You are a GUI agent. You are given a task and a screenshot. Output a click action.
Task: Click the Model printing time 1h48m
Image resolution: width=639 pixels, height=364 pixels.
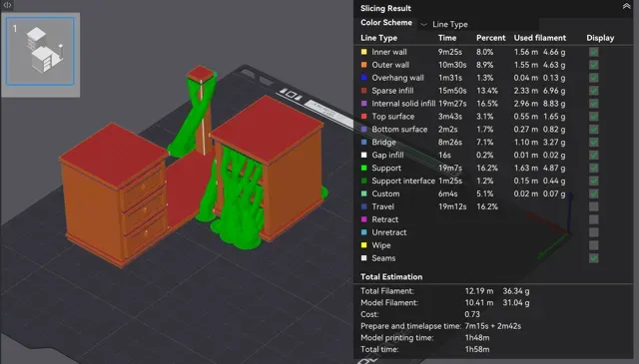[477, 337]
